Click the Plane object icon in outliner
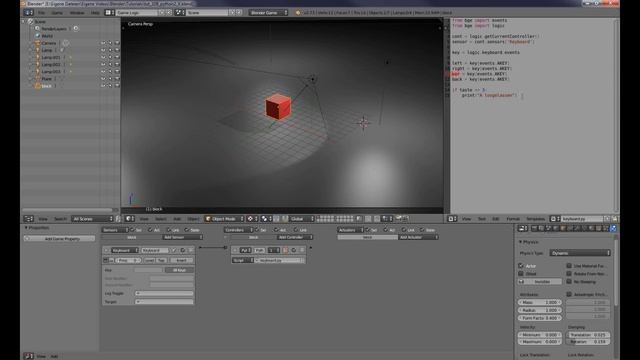Viewport: 640px width, 360px height. point(38,79)
